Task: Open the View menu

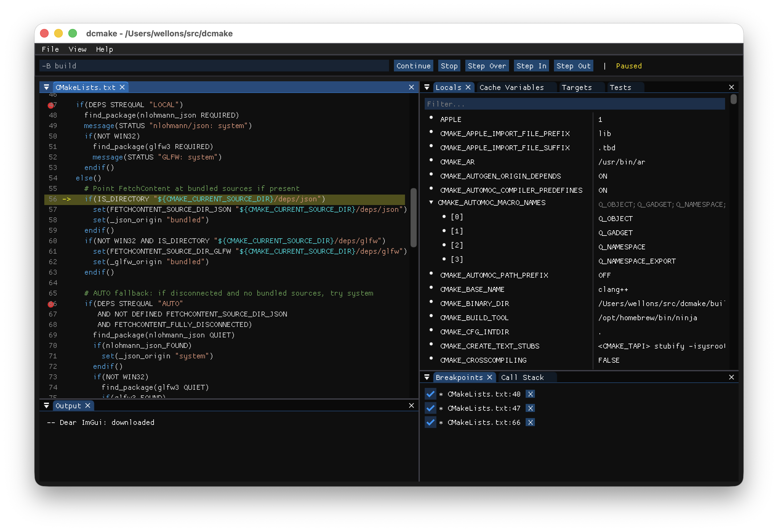Action: [x=77, y=49]
